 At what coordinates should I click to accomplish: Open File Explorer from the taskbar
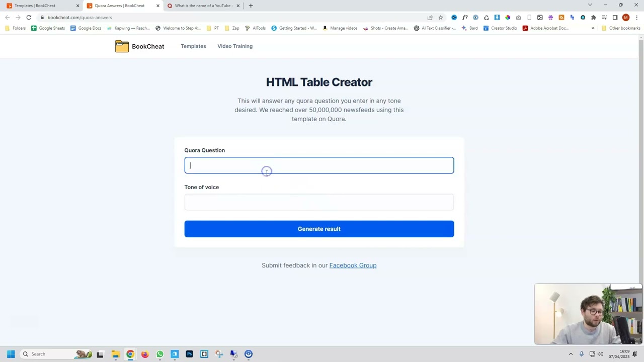tap(115, 354)
